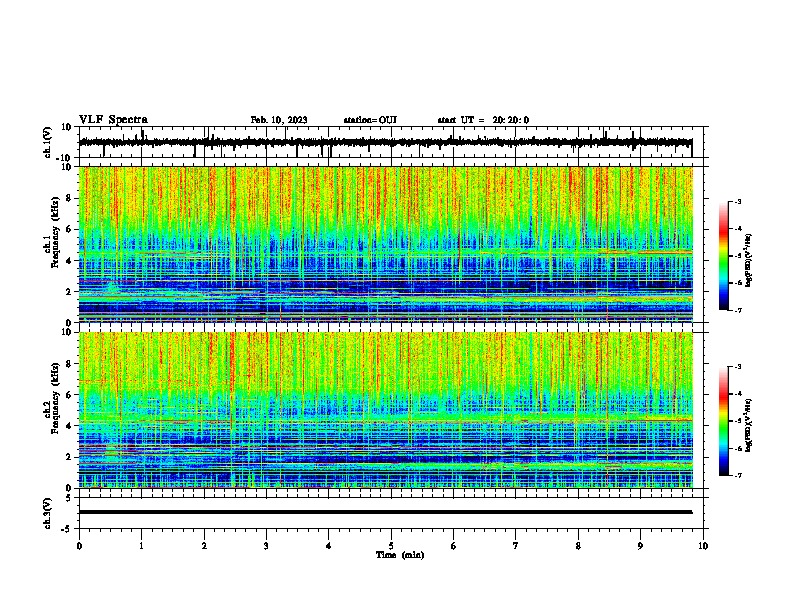Click the time axis tick label "8"
The width and height of the screenshot is (792, 612).
click(x=578, y=546)
